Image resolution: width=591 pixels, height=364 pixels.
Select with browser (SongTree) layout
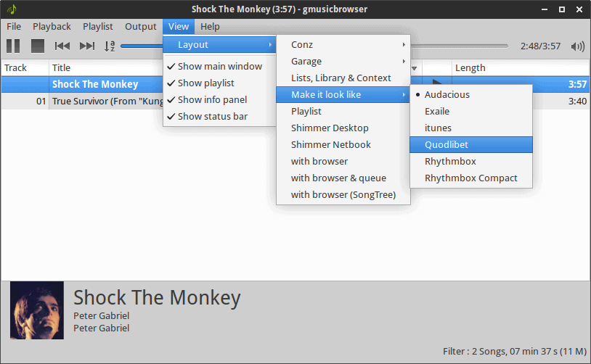tap(343, 194)
